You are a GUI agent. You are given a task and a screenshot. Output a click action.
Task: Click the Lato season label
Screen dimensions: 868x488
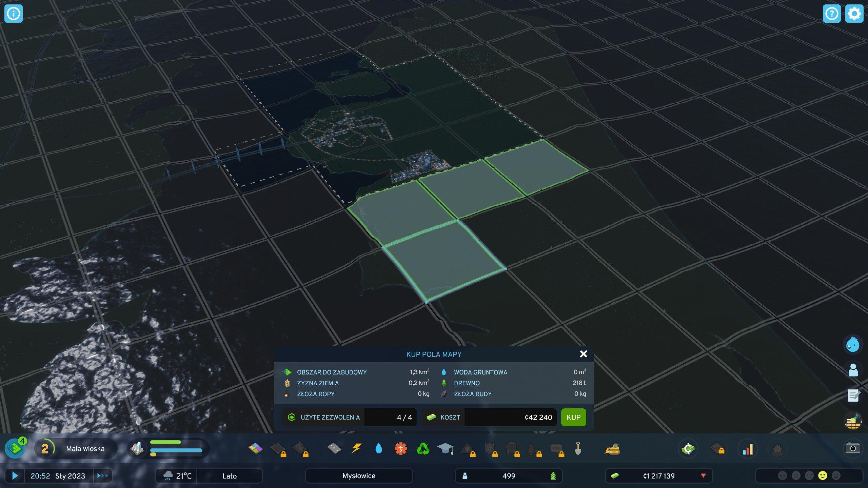click(230, 476)
